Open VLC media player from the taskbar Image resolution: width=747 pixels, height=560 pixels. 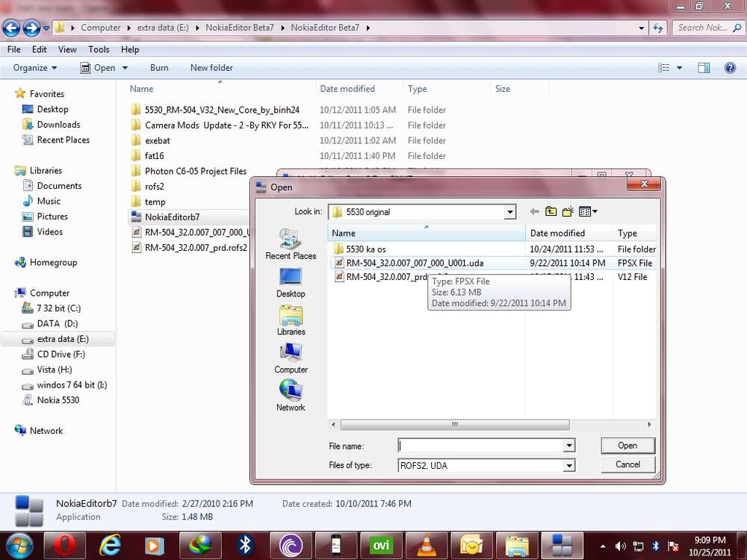(x=426, y=545)
